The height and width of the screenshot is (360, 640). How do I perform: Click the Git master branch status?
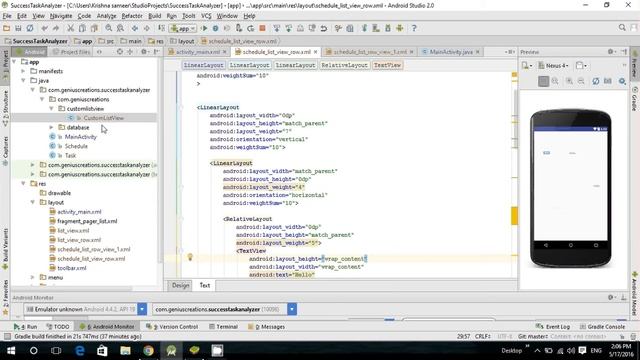(x=533, y=336)
